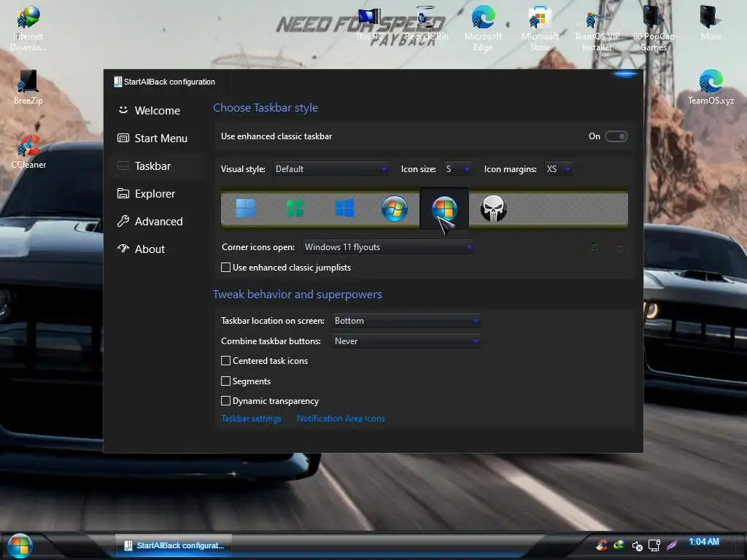Open BreeZip desktop icon
This screenshot has height=560, width=747.
(x=28, y=87)
